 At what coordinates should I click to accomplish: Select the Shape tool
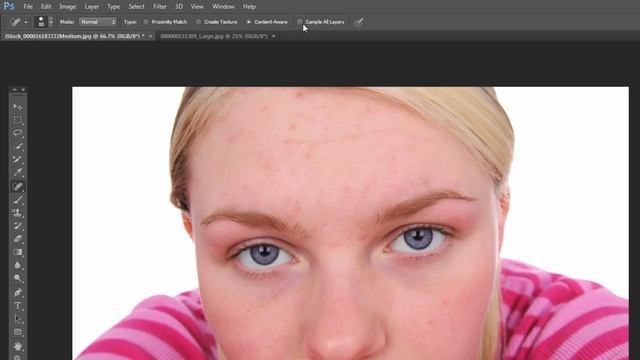(x=18, y=332)
